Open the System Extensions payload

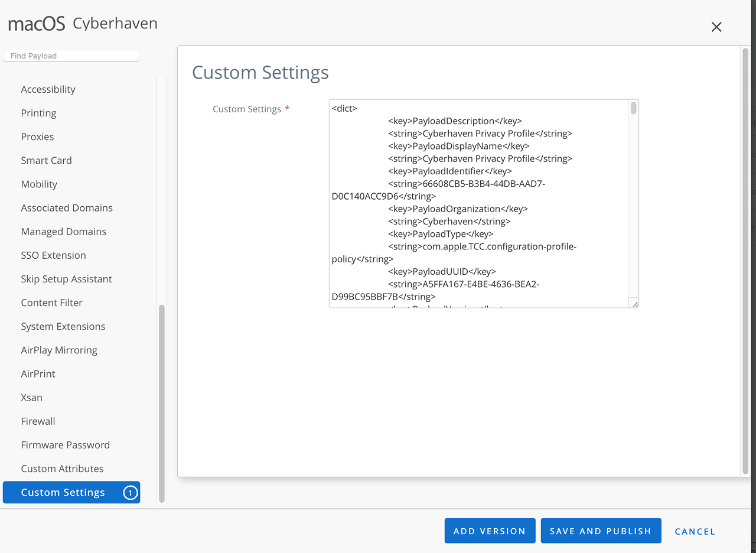click(x=63, y=326)
